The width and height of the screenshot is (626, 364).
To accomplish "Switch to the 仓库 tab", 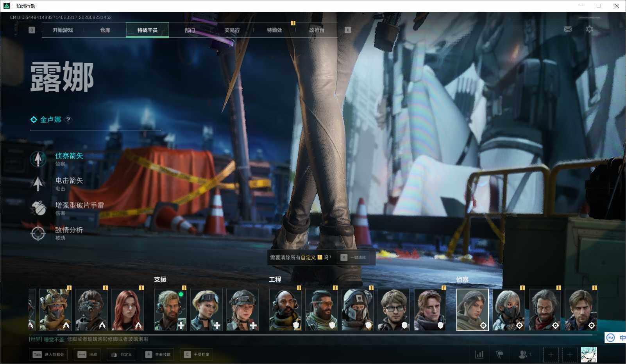I will [x=105, y=30].
